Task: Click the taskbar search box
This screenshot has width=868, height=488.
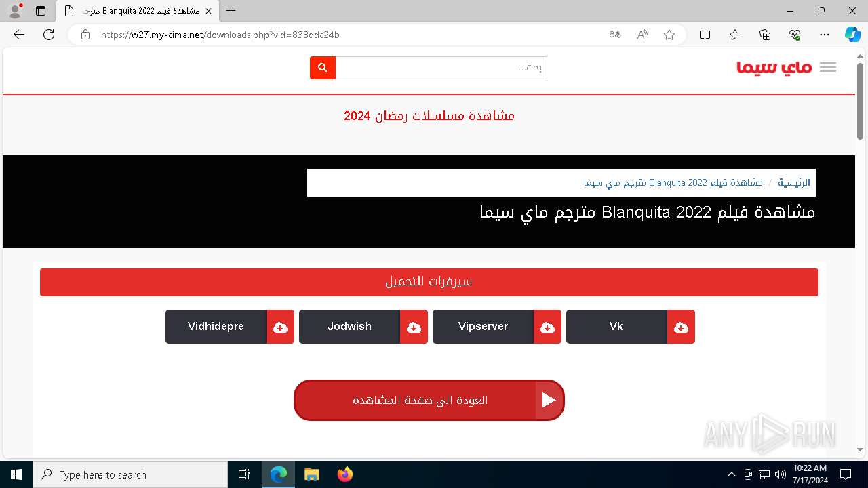Action: pyautogui.click(x=130, y=474)
